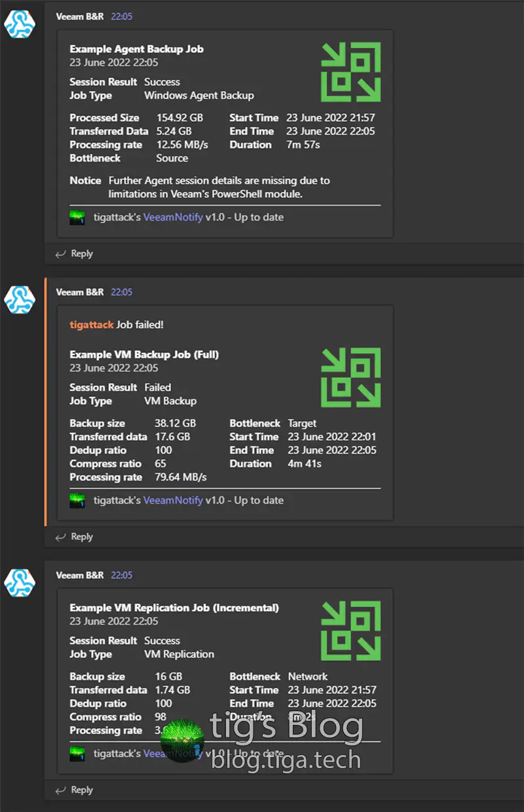Click the VeeamNotify link on the failed VM card
524x812 pixels.
coord(173,500)
